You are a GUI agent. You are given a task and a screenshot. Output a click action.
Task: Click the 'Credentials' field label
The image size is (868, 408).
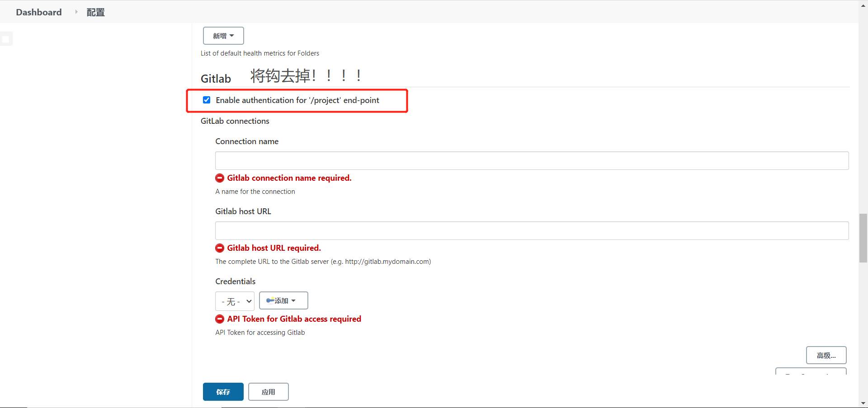point(235,281)
